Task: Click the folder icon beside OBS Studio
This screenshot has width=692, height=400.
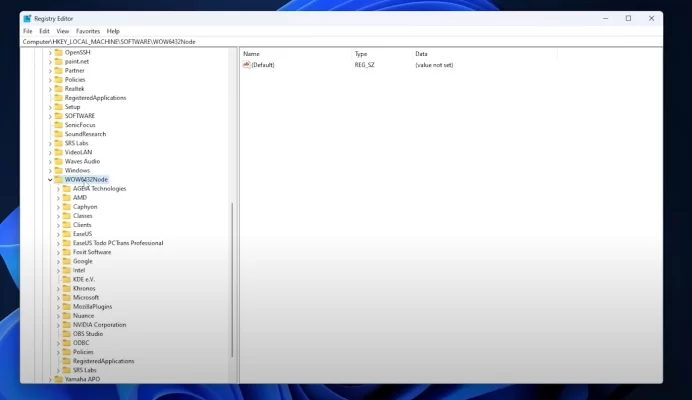Action: click(x=67, y=334)
